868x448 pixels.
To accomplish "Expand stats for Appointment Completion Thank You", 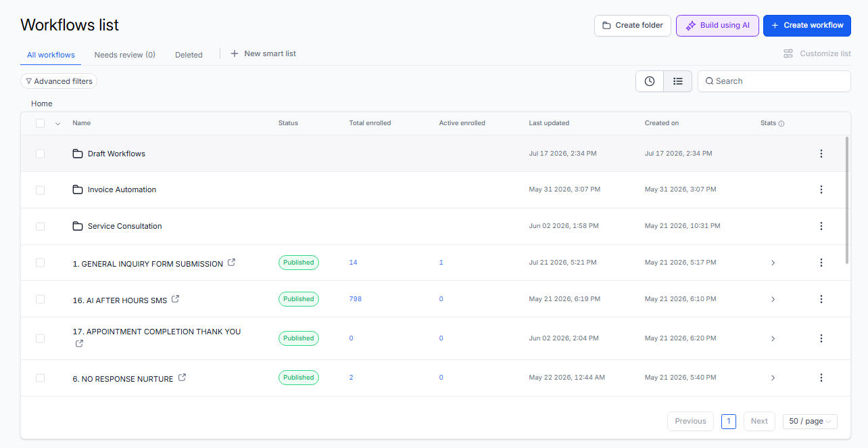I will coord(773,338).
